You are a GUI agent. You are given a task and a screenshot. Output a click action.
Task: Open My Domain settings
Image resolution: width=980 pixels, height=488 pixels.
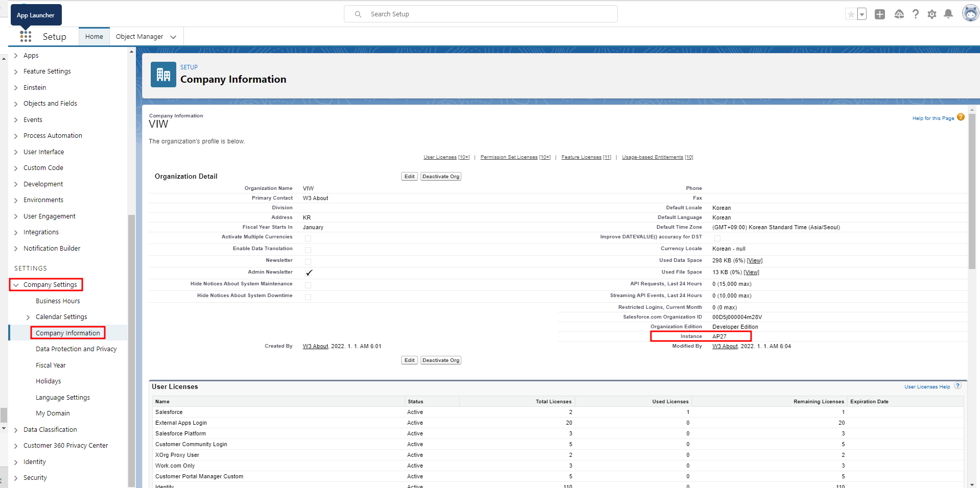(53, 413)
